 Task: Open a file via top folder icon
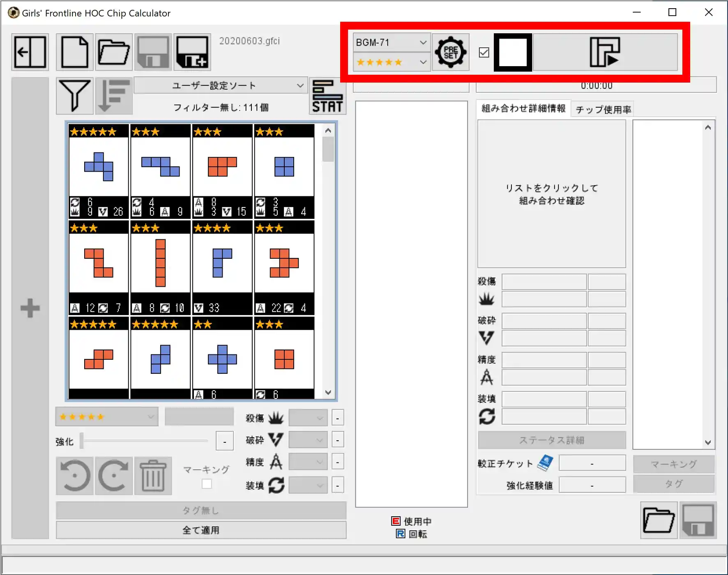(114, 52)
